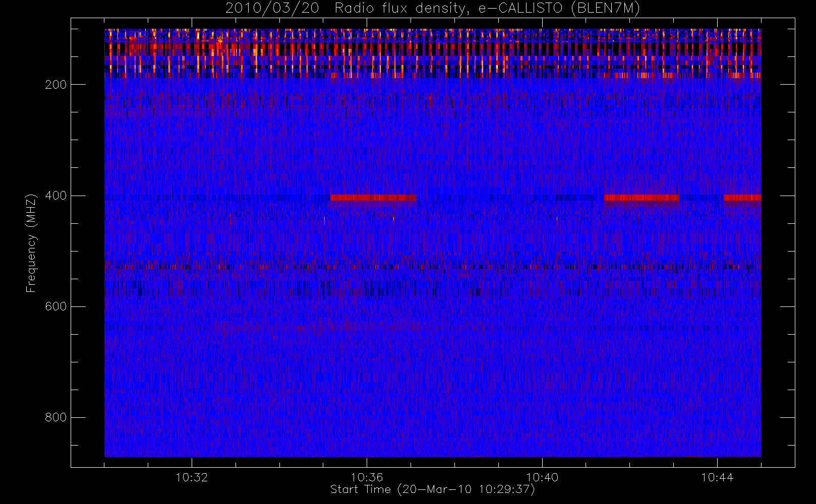Image resolution: width=816 pixels, height=504 pixels.
Task: Click the 10:40 time tick label
Action: pos(542,477)
